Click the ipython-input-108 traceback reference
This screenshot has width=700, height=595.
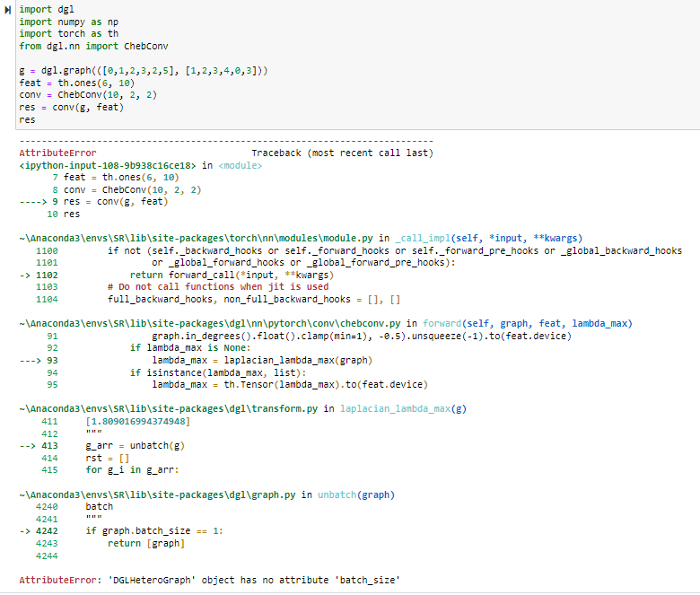pyautogui.click(x=107, y=166)
